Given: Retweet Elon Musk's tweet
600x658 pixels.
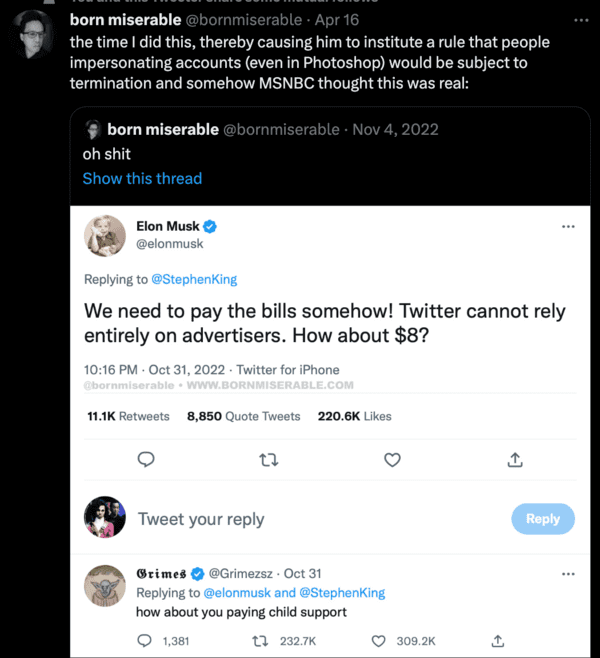Looking at the screenshot, I should (269, 460).
